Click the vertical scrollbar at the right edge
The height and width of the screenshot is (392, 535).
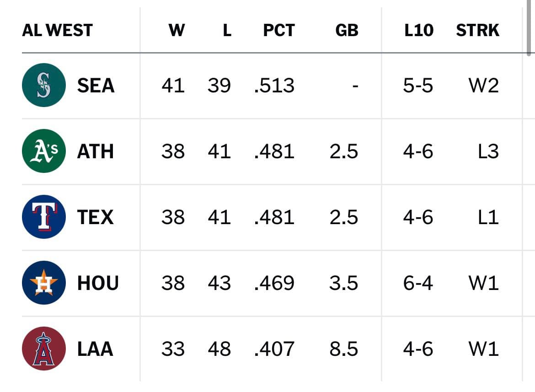[x=529, y=27]
